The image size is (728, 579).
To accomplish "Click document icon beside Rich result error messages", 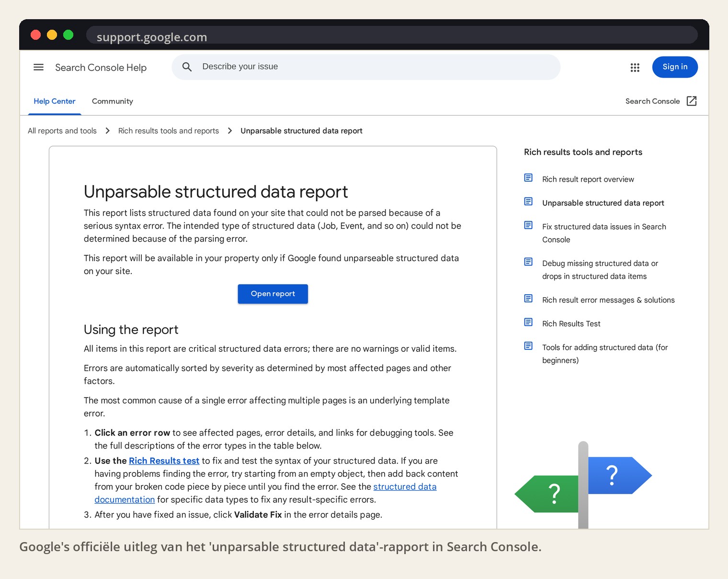I will coord(528,299).
